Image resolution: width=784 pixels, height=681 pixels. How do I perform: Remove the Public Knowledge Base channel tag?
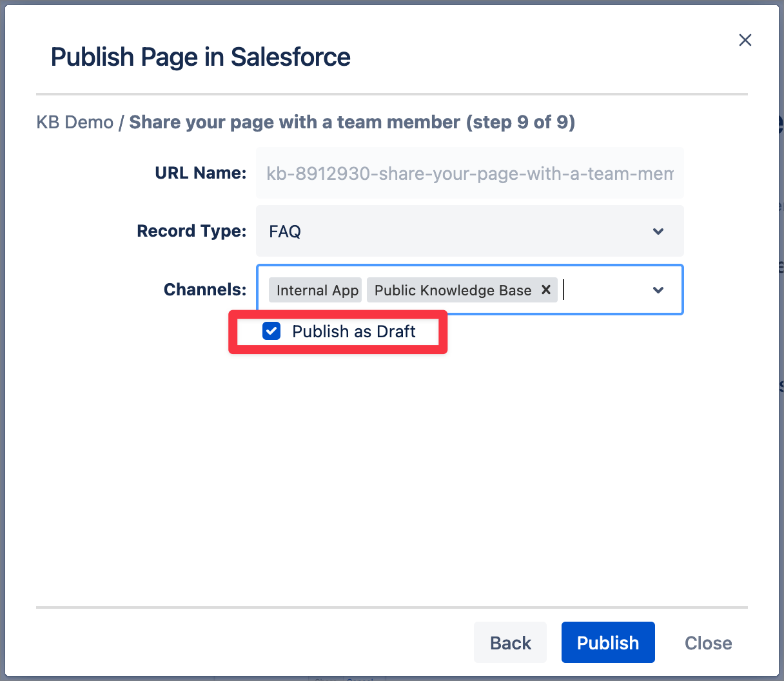click(545, 290)
